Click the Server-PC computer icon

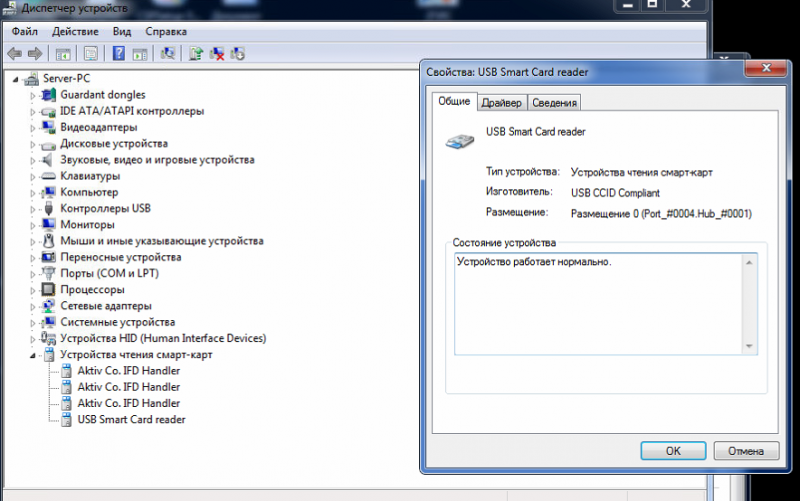[x=32, y=79]
